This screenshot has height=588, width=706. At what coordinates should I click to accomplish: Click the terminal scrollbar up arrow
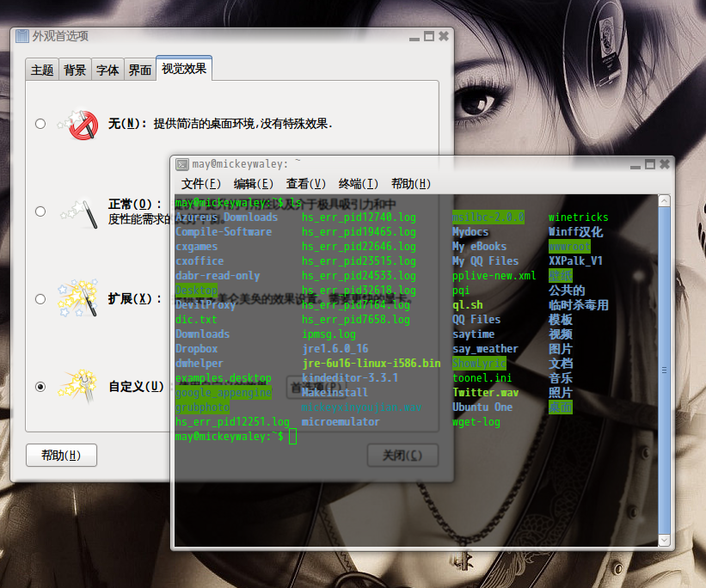[664, 201]
